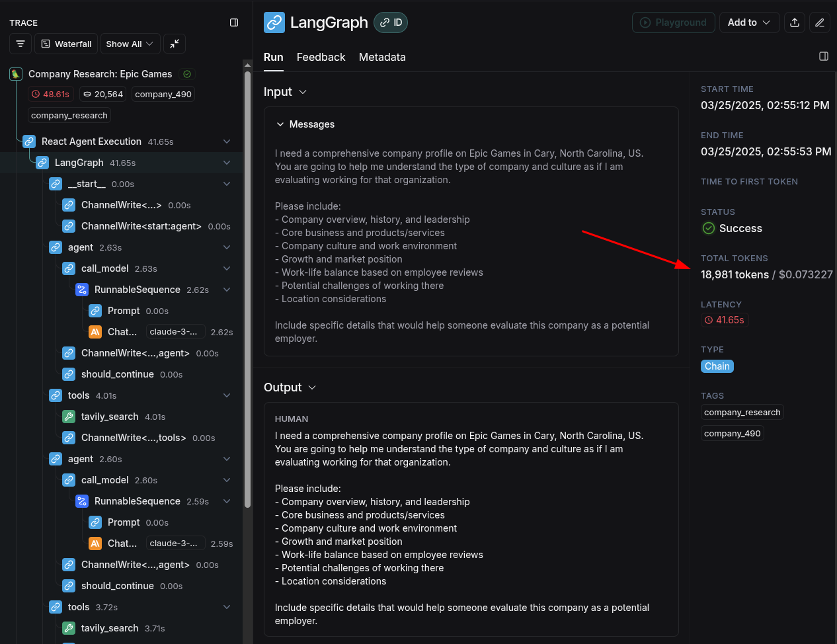Click the company_490 tag under TAGS
The width and height of the screenshot is (837, 644).
733,434
